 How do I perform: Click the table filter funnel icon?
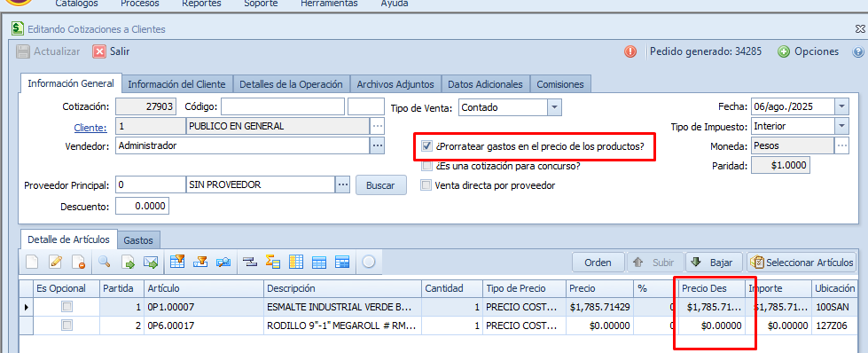click(177, 263)
